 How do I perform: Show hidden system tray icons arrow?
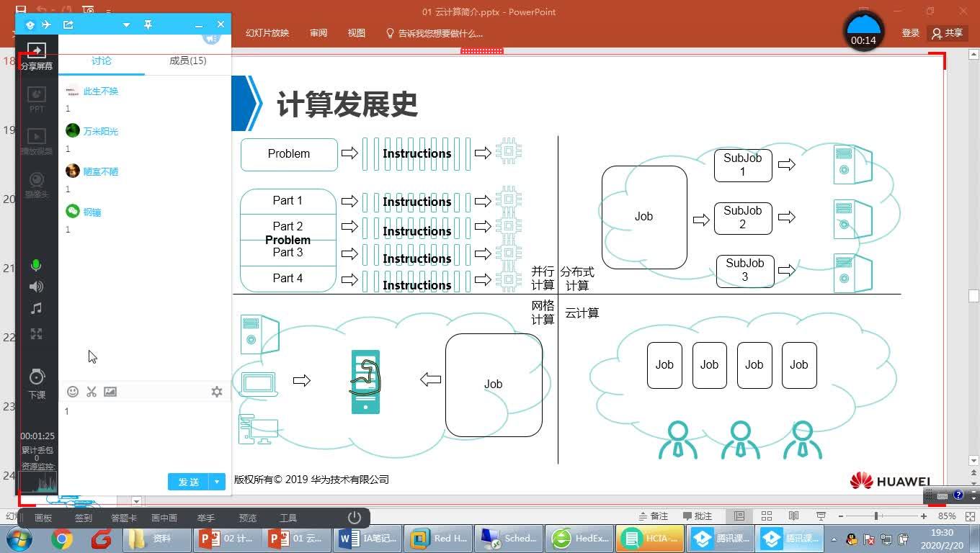click(x=834, y=539)
